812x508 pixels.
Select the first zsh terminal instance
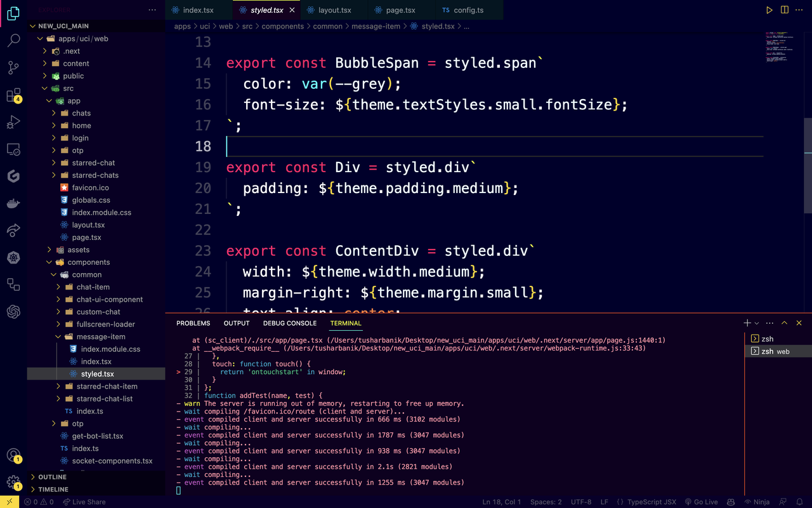click(x=777, y=339)
